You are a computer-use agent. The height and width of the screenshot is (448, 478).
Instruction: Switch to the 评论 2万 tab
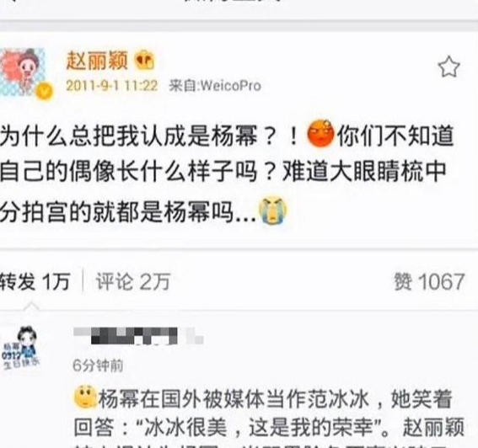click(133, 281)
